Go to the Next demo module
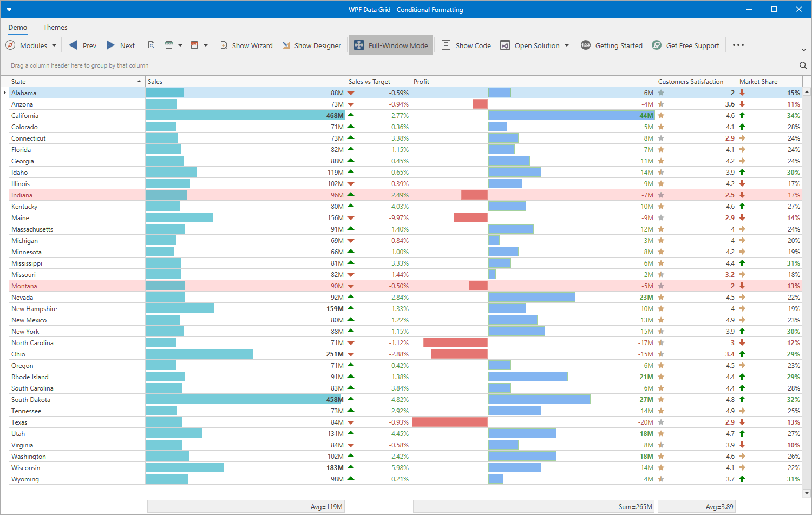Viewport: 812px width, 515px height. pos(121,45)
